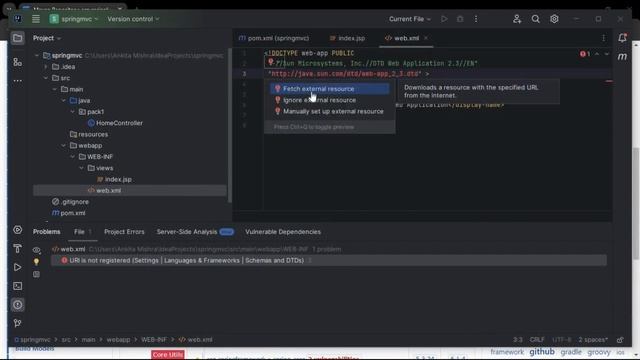Open the Vulnerable Dependencies tab
The height and width of the screenshot is (360, 640).
tap(283, 232)
